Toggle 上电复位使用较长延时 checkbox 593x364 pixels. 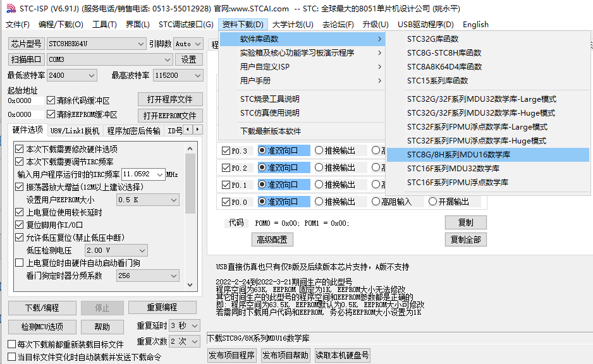(20, 212)
